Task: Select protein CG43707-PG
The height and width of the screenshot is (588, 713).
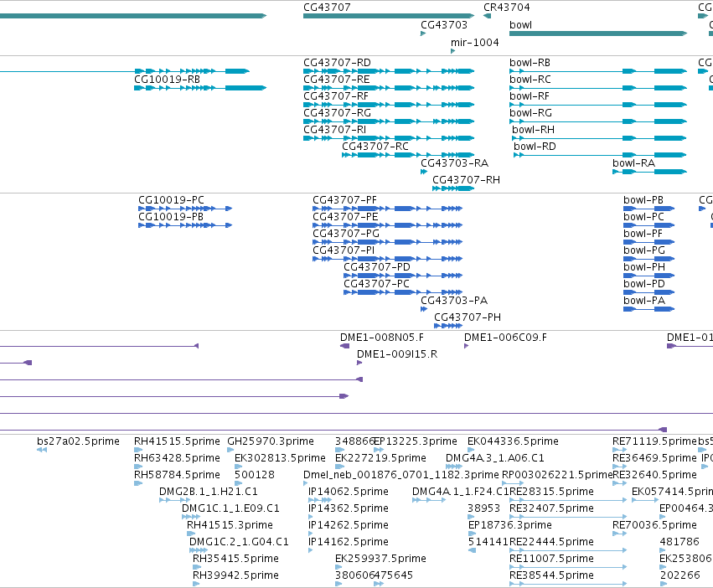Action: click(387, 242)
